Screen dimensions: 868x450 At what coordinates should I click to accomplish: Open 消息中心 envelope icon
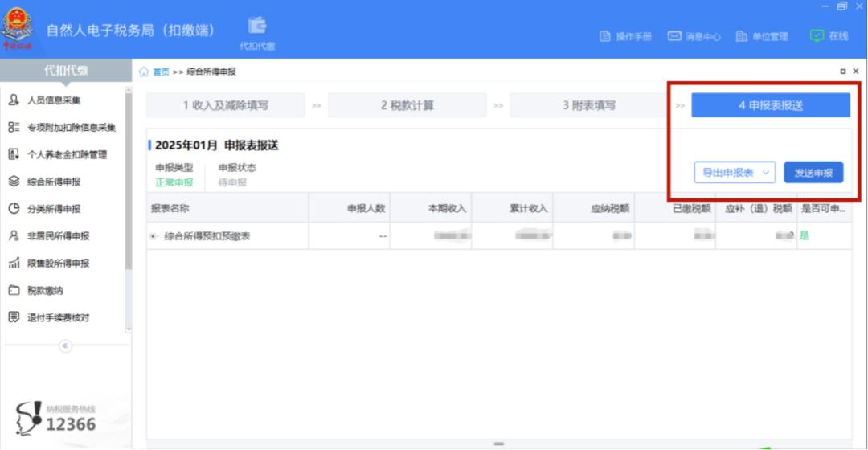[675, 37]
